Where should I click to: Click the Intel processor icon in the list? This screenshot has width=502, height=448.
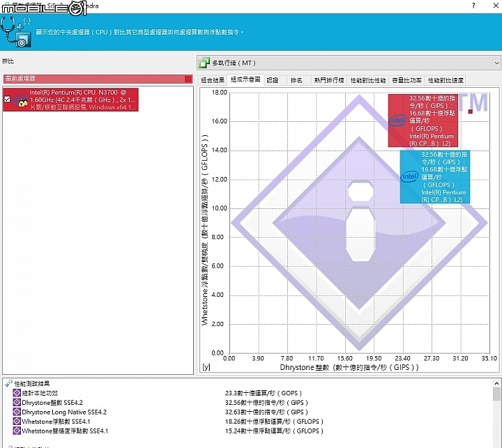(x=20, y=100)
